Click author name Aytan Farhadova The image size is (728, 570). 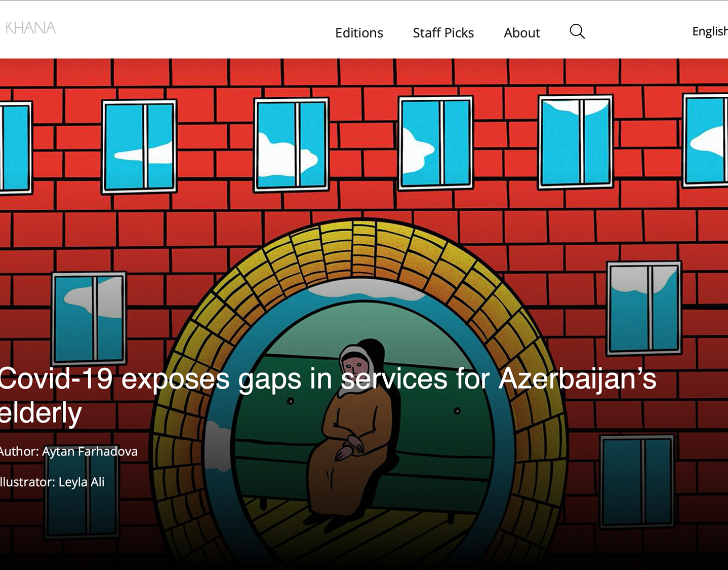(90, 451)
